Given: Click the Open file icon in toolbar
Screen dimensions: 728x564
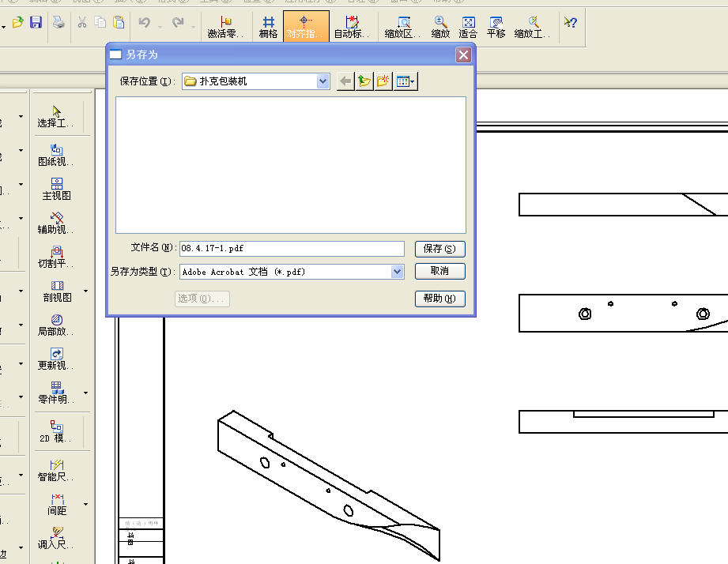Looking at the screenshot, I should 17,22.
